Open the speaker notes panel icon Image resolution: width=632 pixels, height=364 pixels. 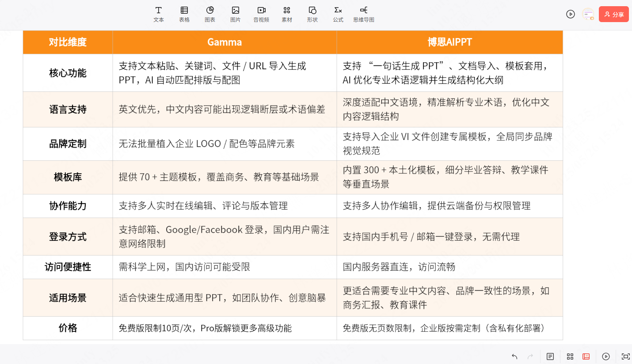(x=550, y=356)
